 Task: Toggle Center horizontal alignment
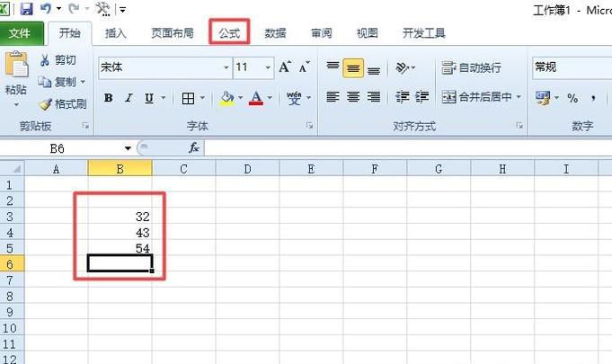353,97
